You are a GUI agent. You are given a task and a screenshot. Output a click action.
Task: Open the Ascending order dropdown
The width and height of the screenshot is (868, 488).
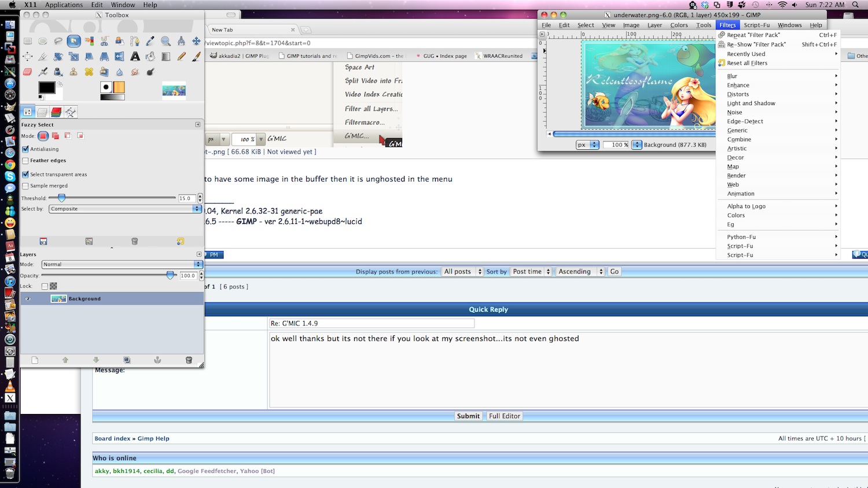tap(580, 271)
